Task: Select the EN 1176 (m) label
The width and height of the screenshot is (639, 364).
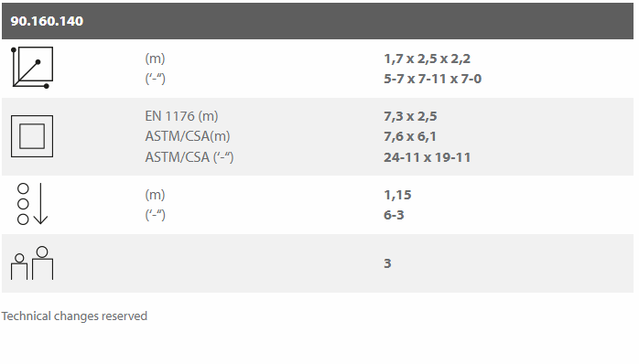Action: 181,116
